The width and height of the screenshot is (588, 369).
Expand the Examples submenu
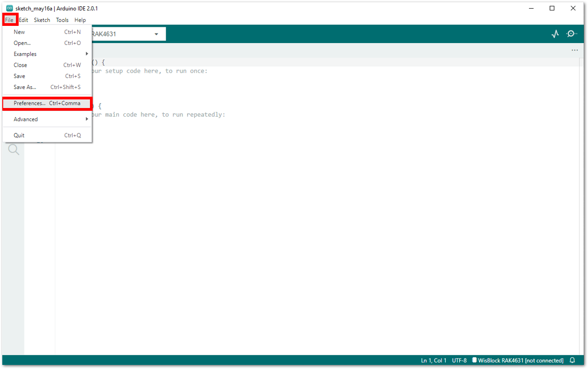(x=47, y=54)
